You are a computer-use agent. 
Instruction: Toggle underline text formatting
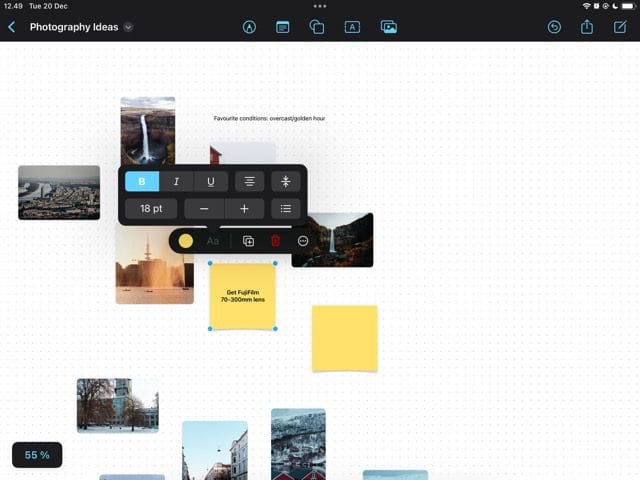[211, 181]
